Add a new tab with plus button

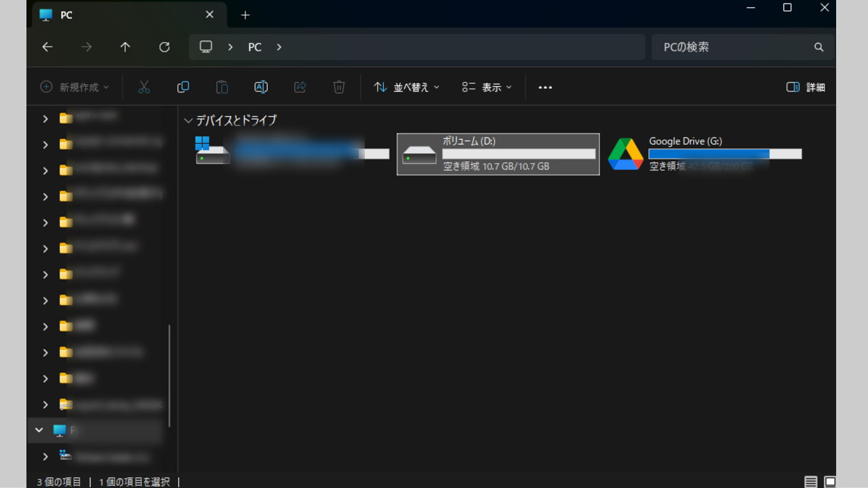tap(245, 14)
